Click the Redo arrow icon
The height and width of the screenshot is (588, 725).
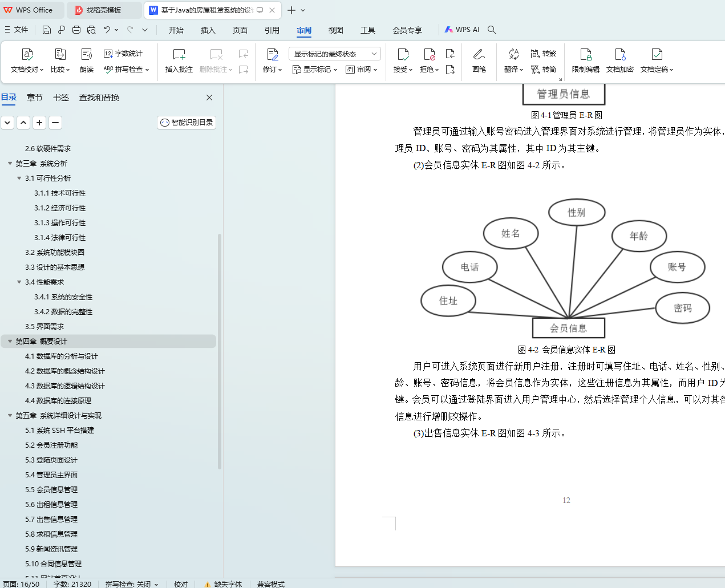click(x=130, y=30)
